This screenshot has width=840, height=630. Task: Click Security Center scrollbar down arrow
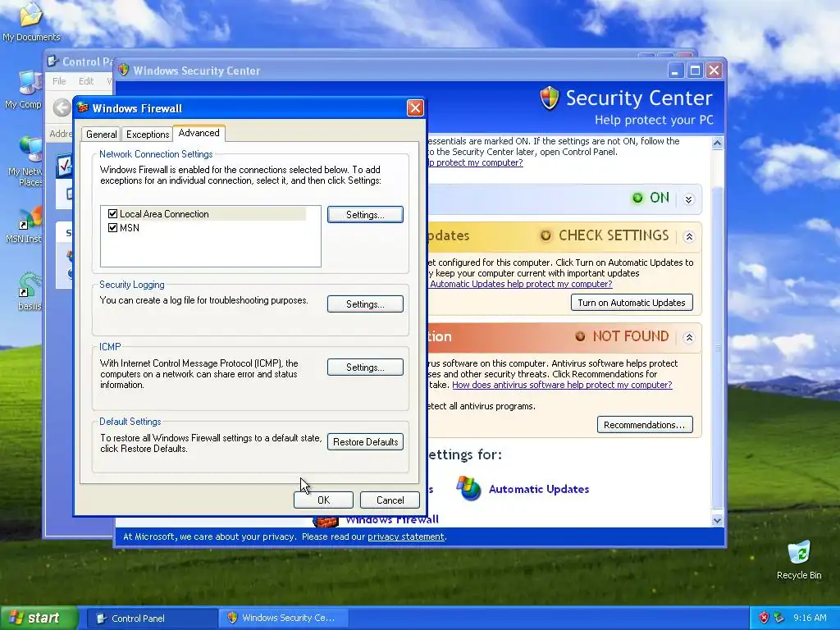coord(717,520)
